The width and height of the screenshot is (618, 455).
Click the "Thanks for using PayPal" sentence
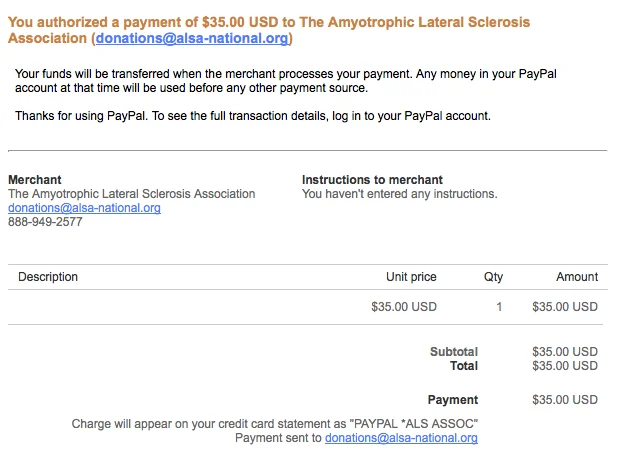[252, 116]
